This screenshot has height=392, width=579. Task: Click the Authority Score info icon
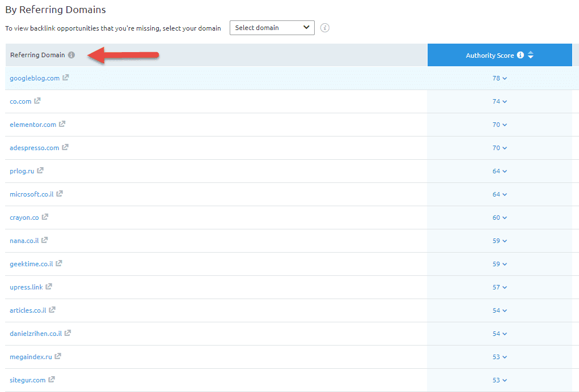pyautogui.click(x=520, y=55)
